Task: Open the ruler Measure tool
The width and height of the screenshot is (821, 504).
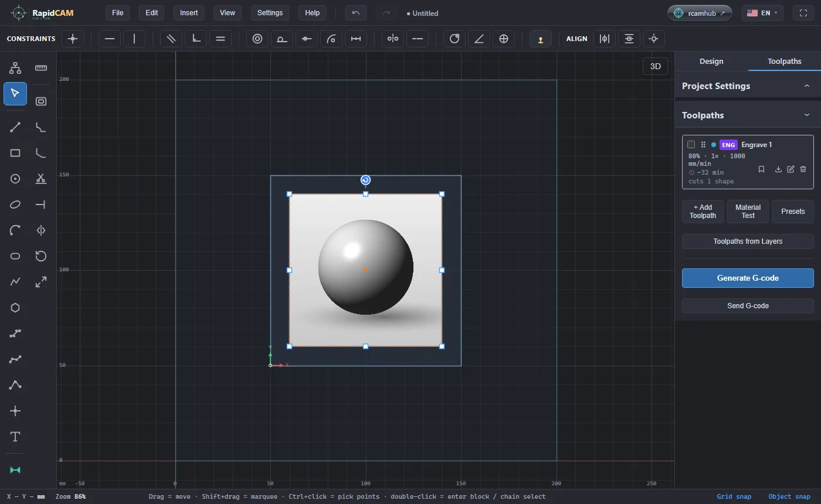Action: 41,68
